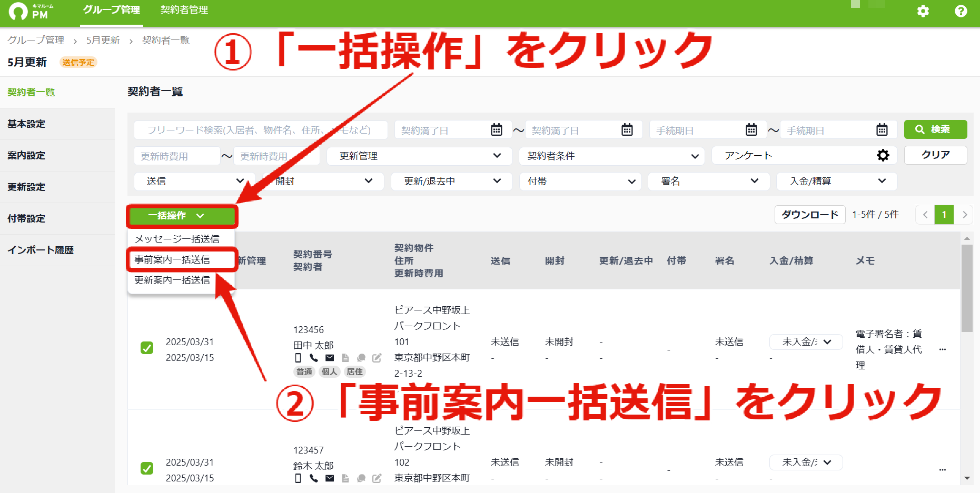This screenshot has height=493, width=980.
Task: Click document icon for 鈴木 太郎
Action: click(x=345, y=478)
